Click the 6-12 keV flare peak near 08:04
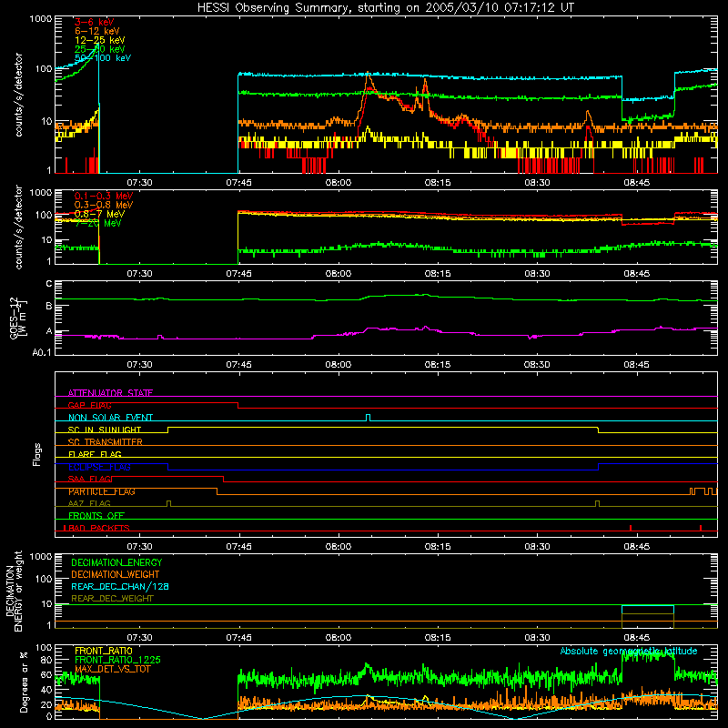Viewport: 728px width, 728px height. coord(368,75)
